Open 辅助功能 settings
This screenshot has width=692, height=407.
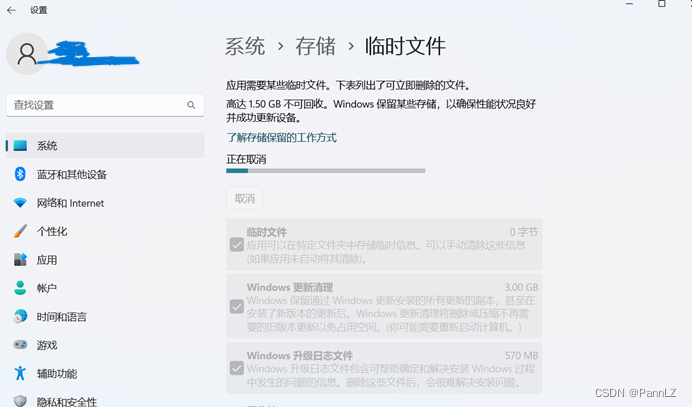pyautogui.click(x=105, y=374)
